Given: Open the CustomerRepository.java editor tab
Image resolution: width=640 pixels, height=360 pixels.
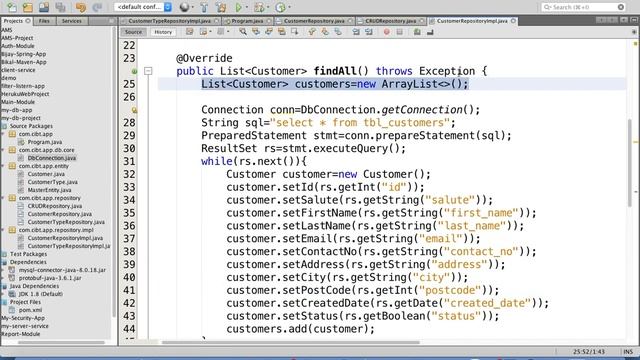Looking at the screenshot, I should (x=314, y=21).
